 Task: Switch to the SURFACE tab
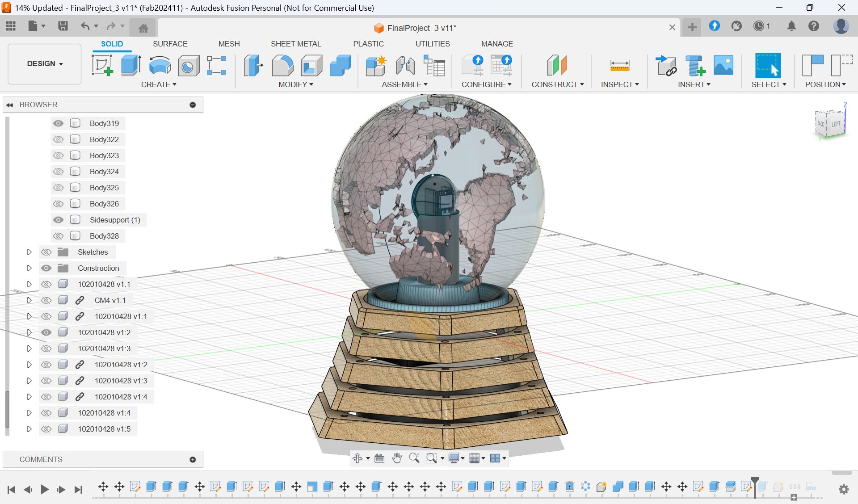[170, 44]
